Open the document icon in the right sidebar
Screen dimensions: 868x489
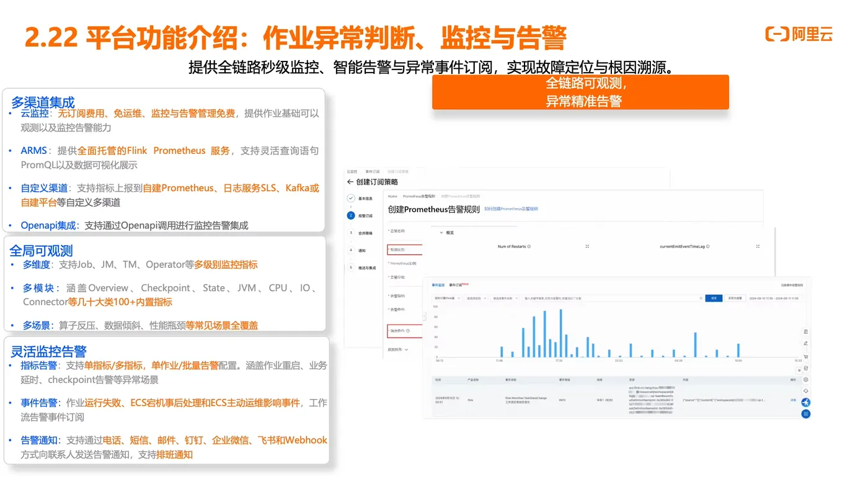coord(806,332)
